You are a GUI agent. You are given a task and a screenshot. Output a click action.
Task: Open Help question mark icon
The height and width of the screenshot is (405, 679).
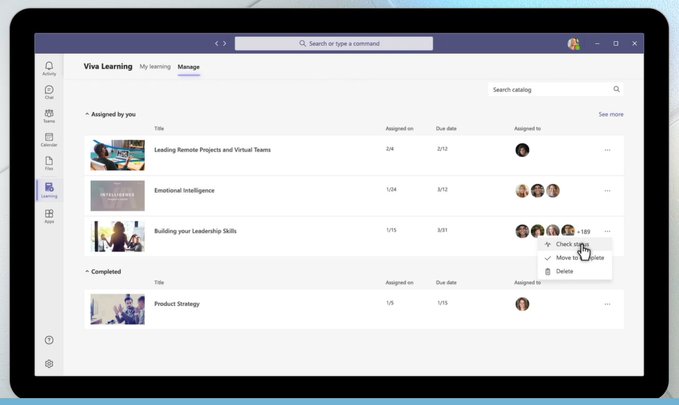49,340
